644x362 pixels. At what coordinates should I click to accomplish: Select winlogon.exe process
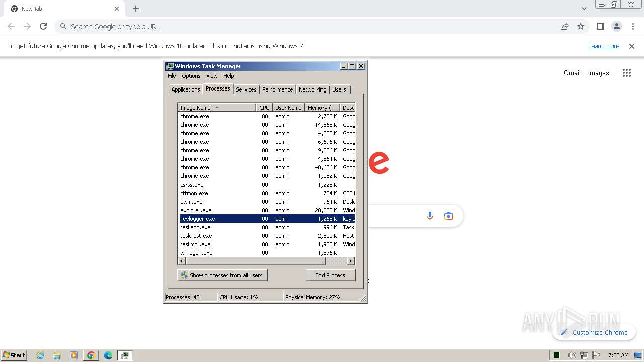(x=267, y=253)
